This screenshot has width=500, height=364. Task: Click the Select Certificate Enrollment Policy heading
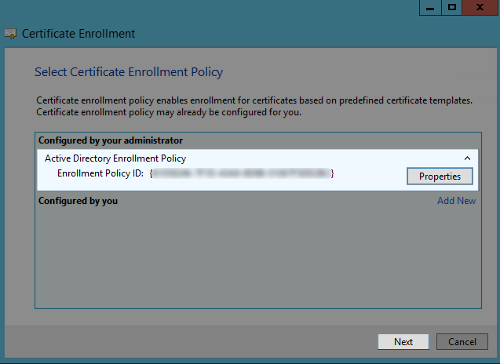pyautogui.click(x=129, y=72)
